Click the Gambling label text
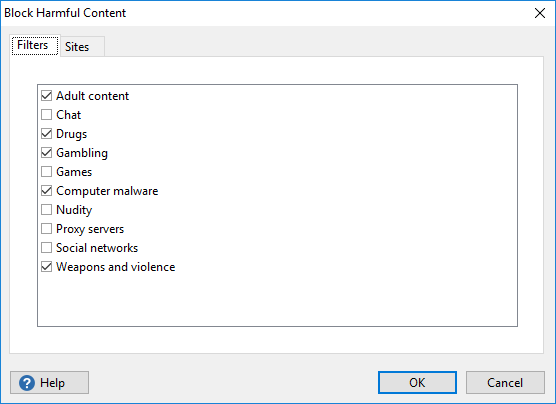Viewport: 556px width, 404px height. click(82, 153)
